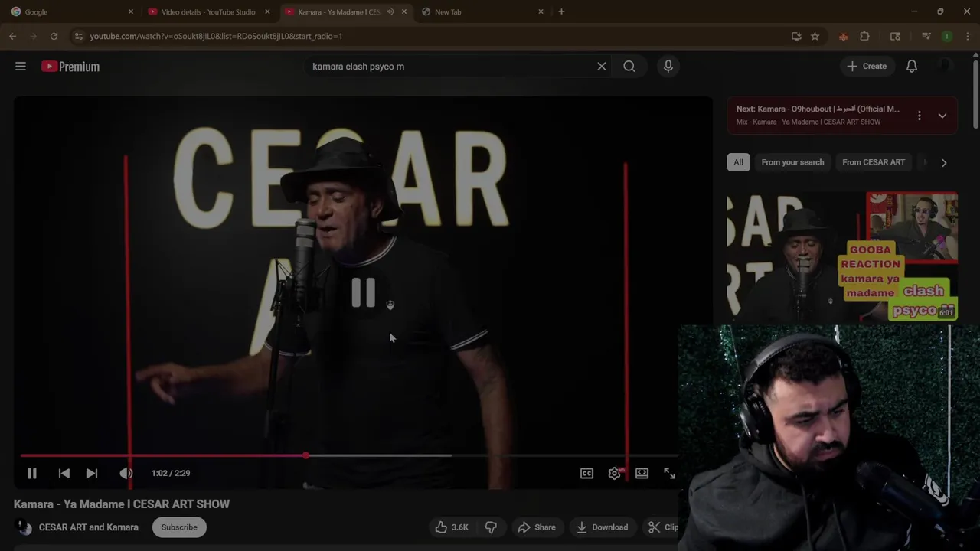Click the large pause overlay on video
Screen dimensions: 980x551
pyautogui.click(x=363, y=292)
